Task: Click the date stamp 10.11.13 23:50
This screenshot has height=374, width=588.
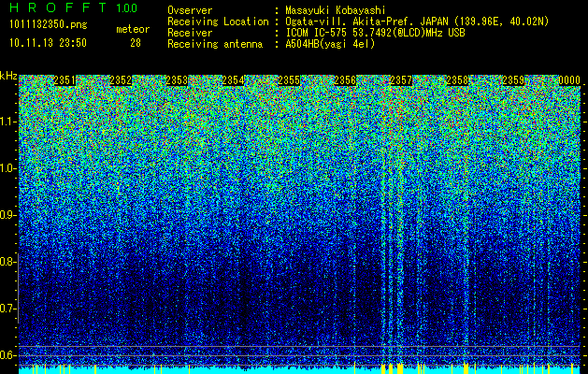Action: coord(48,43)
